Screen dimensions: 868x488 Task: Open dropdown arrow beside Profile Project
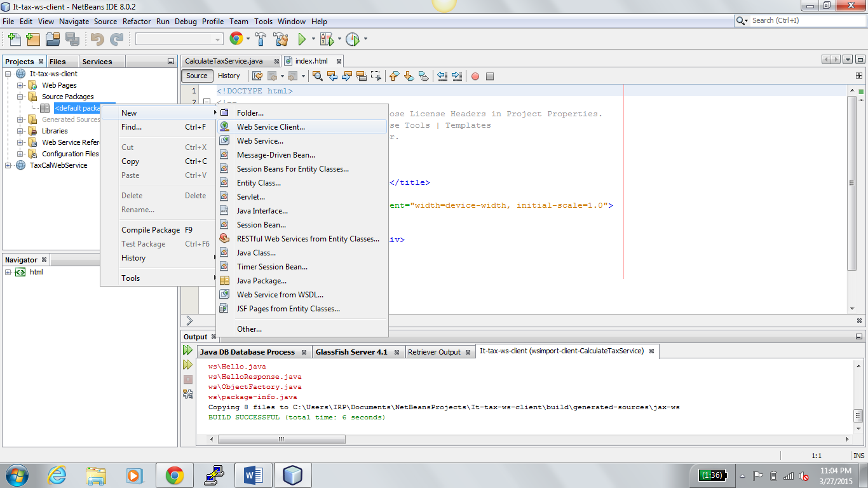[x=365, y=39]
